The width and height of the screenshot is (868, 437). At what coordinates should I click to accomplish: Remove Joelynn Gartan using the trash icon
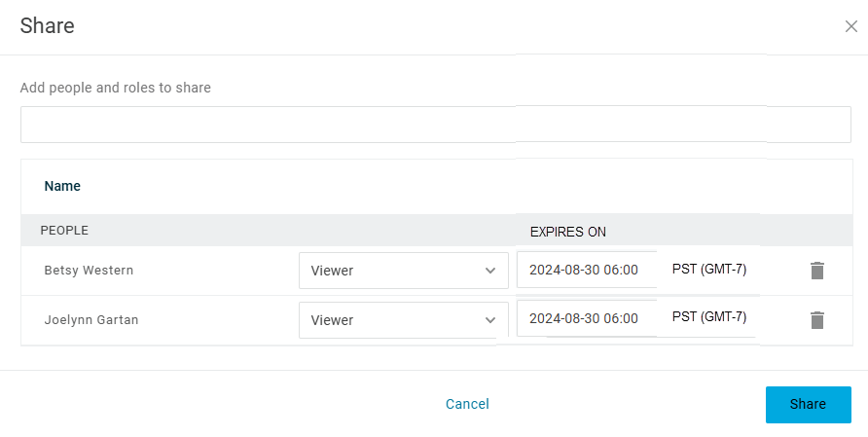coord(817,320)
